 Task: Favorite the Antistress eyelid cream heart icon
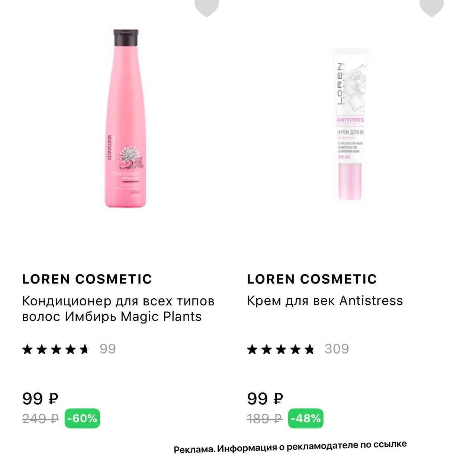[431, 7]
